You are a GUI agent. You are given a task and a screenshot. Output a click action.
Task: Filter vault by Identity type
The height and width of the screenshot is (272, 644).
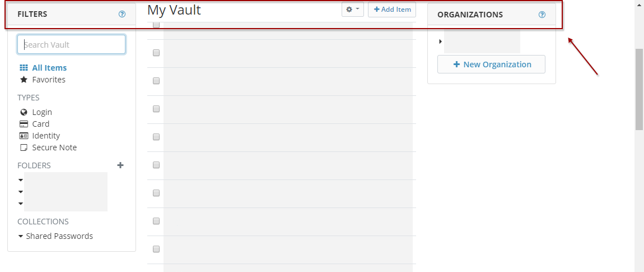point(46,136)
